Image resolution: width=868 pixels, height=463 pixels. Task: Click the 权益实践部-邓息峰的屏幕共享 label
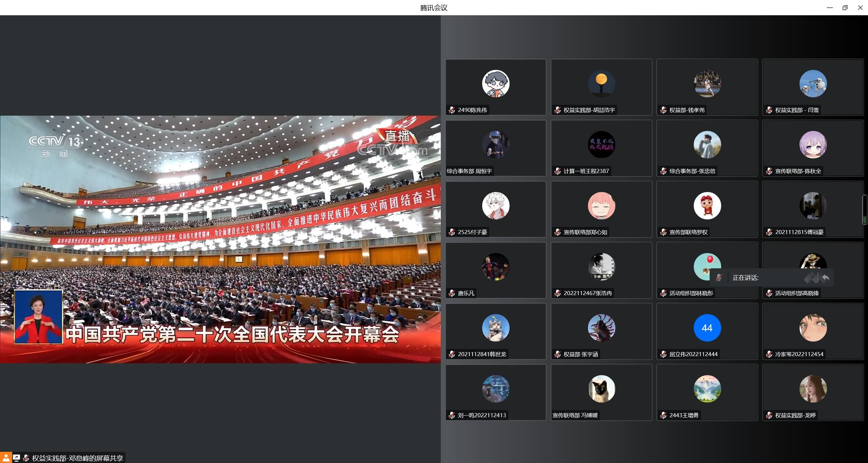click(x=77, y=458)
